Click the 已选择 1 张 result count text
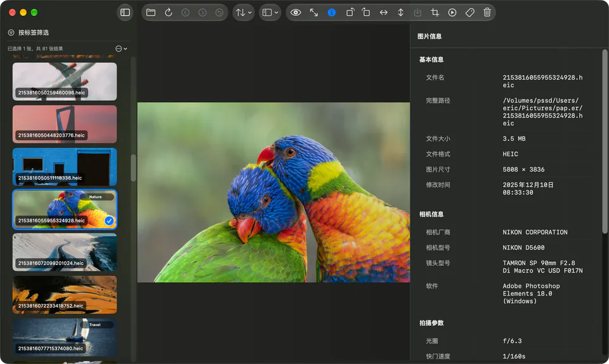This screenshot has width=609, height=364. click(35, 48)
